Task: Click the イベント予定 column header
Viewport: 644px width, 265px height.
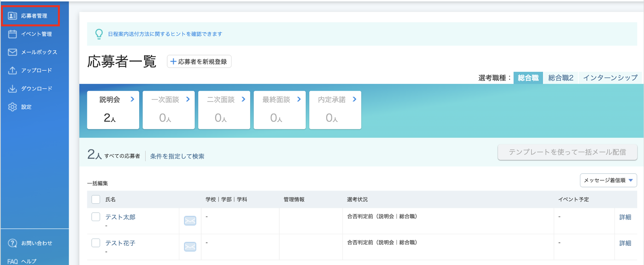Action: (573, 199)
